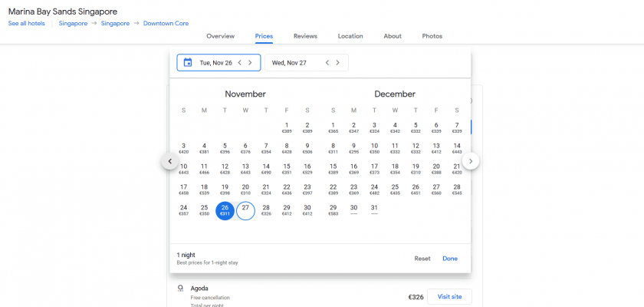644x307 pixels.
Task: Pick December 9 priced €295
Action: [x=353, y=148]
